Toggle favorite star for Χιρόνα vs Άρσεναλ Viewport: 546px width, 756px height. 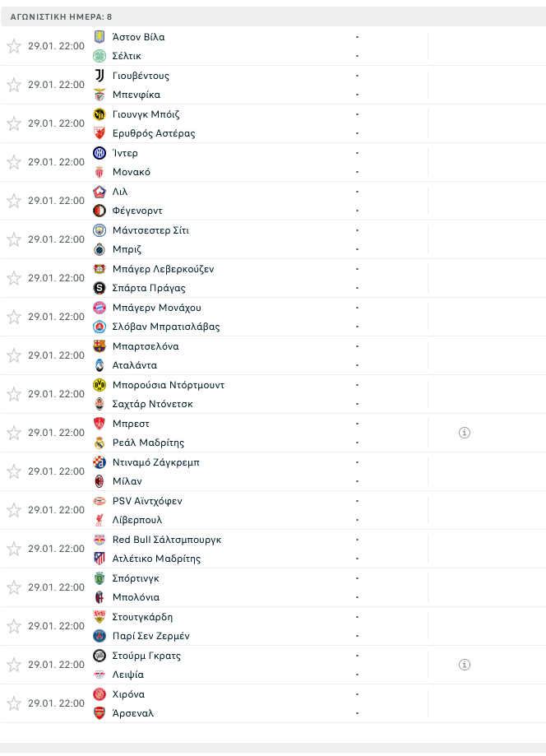click(x=14, y=703)
